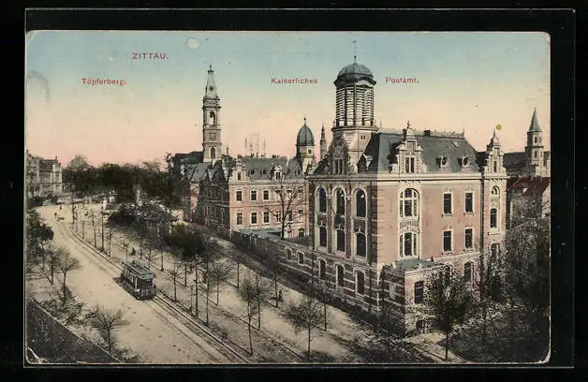Screen dimensions: 588x382
Task: Select the bare tree in bottom left corner
Action: 106,323
